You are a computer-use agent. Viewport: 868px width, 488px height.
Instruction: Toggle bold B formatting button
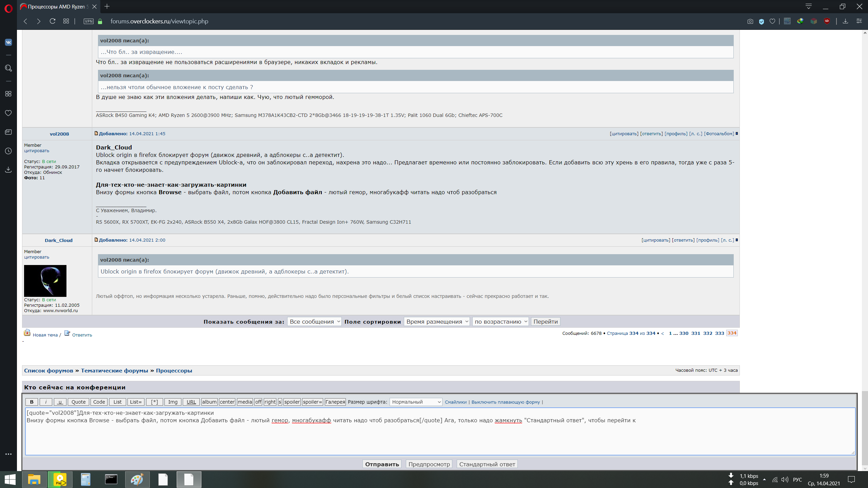(x=32, y=402)
